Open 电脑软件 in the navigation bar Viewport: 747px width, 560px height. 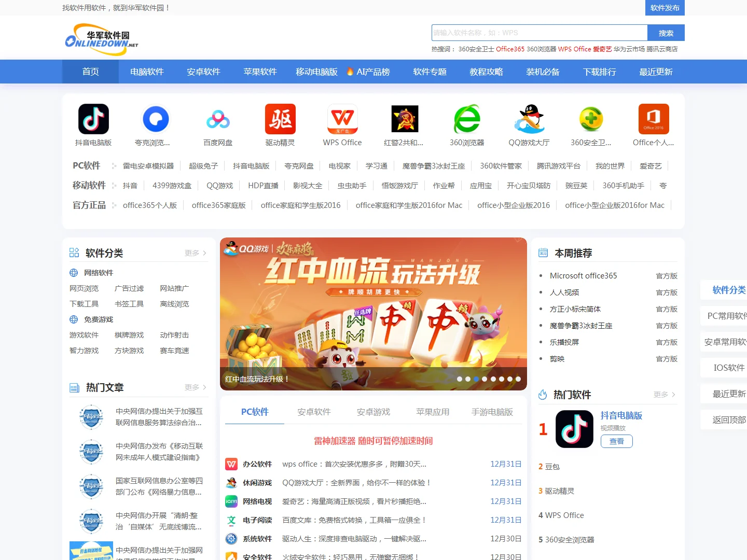(147, 72)
